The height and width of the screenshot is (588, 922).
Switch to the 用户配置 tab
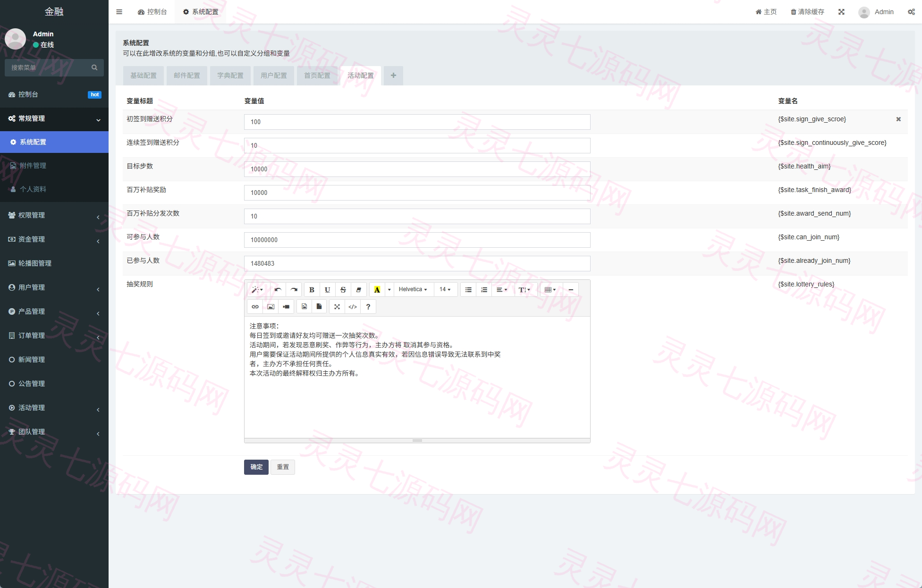click(x=274, y=76)
